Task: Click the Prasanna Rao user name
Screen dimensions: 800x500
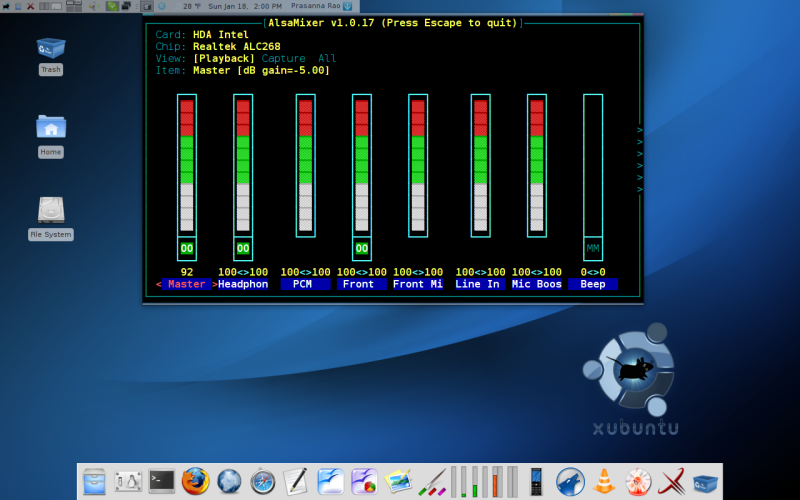Action: [316, 6]
